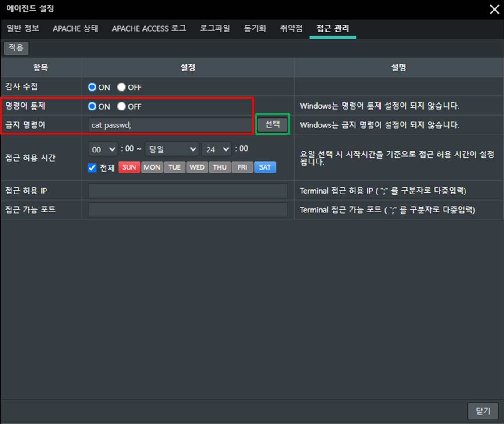Go to the 취약점 tab

click(291, 28)
